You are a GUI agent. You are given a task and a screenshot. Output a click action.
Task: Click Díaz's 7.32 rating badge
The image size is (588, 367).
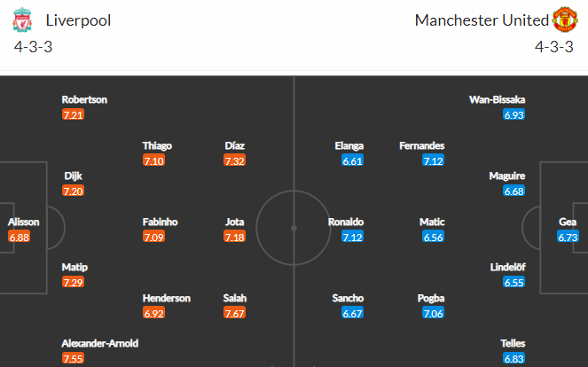coord(234,160)
